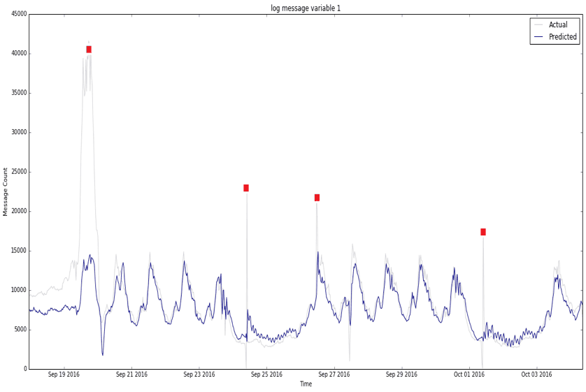Select the "Sep 27 2016" tick label

[334, 375]
